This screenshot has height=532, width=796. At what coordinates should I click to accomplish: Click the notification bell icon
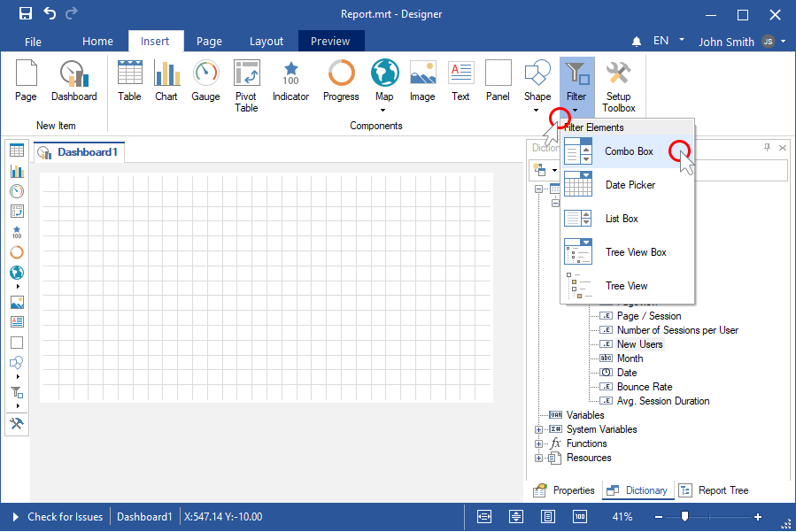pyautogui.click(x=637, y=42)
